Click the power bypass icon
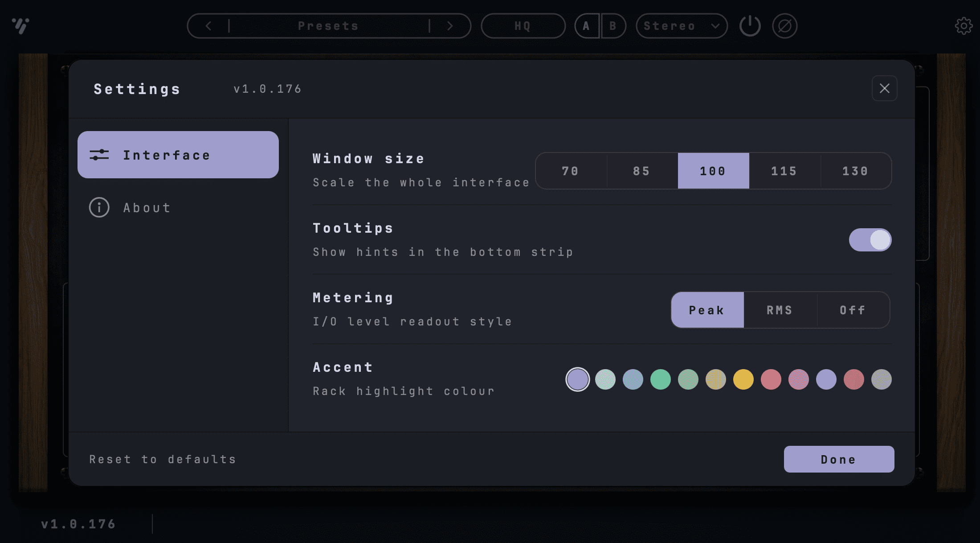 750,26
